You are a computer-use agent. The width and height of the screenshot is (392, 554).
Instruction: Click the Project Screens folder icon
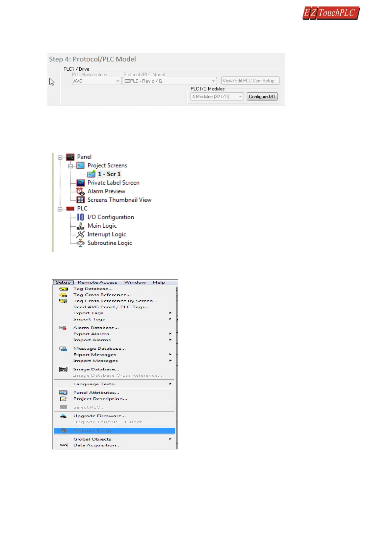pyautogui.click(x=80, y=165)
